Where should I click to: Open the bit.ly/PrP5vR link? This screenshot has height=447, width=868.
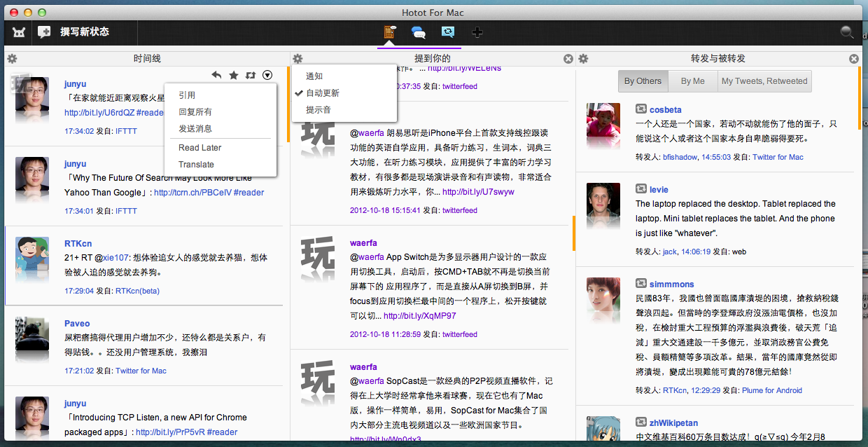(x=170, y=432)
